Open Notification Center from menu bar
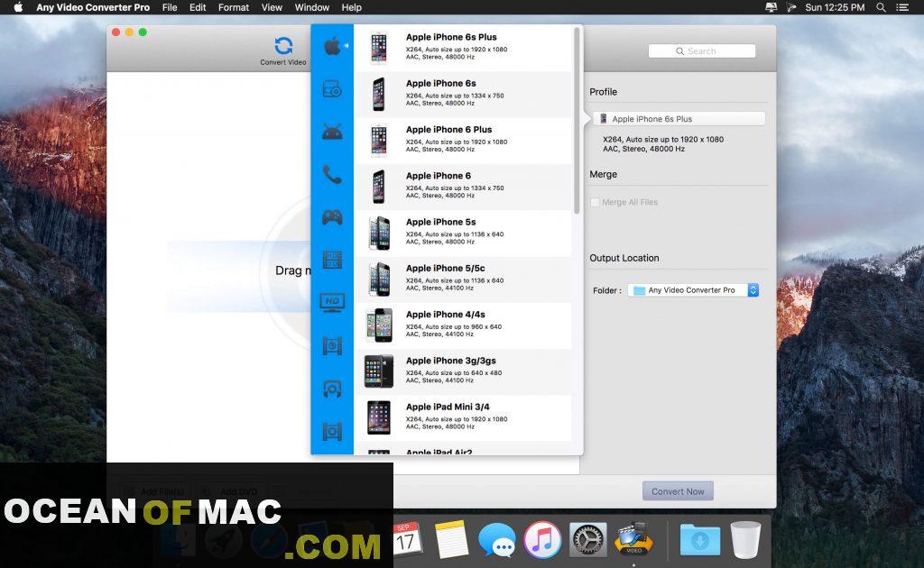The image size is (924, 568). (902, 7)
